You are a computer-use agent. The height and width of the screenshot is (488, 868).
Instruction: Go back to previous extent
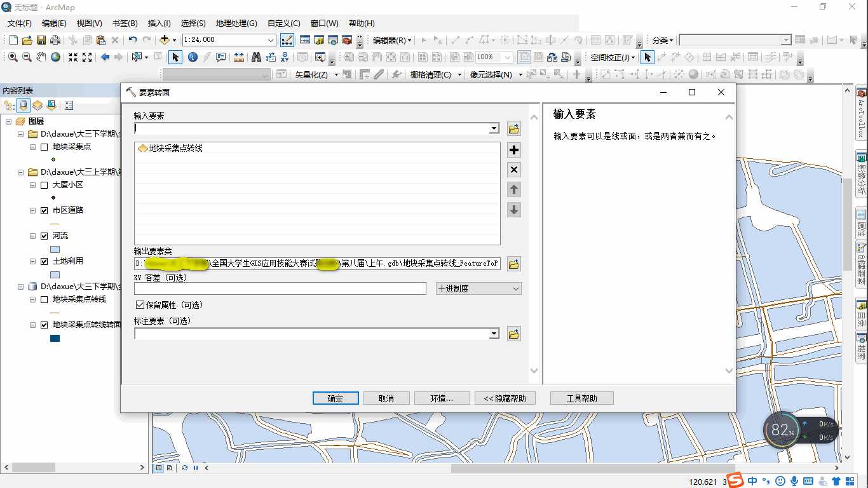105,57
